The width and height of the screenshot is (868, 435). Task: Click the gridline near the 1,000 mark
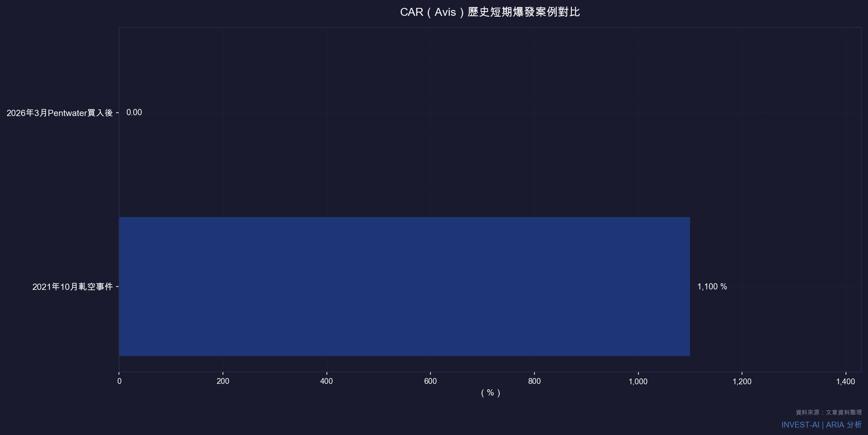click(x=638, y=166)
